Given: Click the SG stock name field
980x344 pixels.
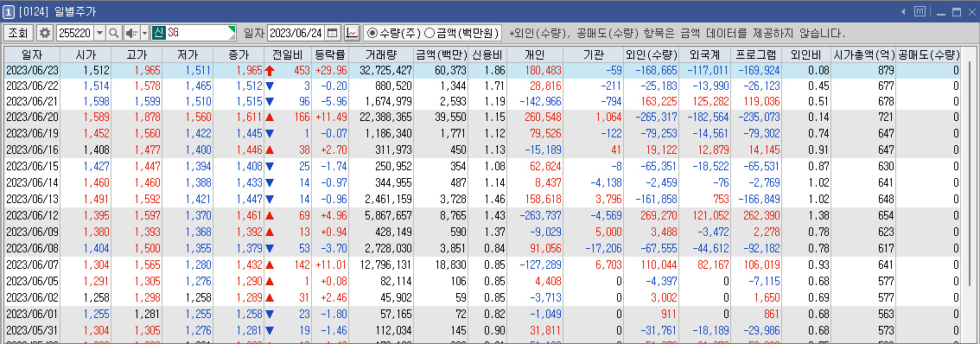Looking at the screenshot, I should 200,33.
